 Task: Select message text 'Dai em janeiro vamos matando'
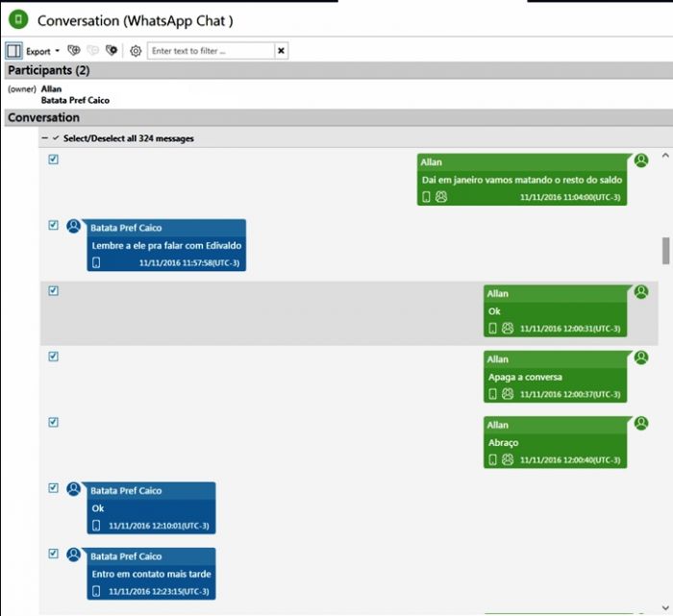(x=486, y=180)
